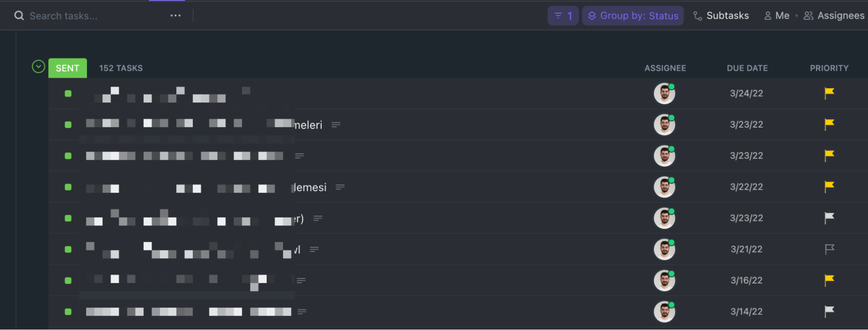Toggle the green status square of first task

(x=68, y=93)
